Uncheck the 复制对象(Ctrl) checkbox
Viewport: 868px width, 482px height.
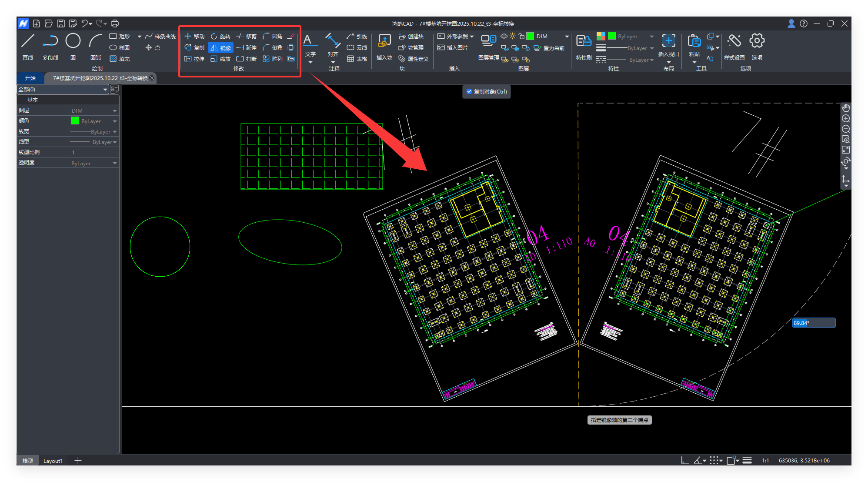point(469,92)
